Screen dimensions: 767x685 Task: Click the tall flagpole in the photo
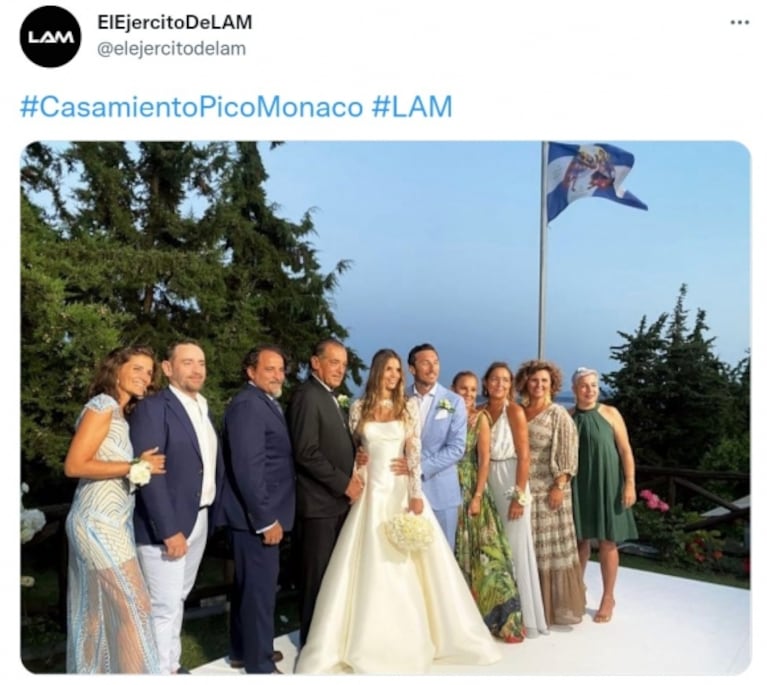[542, 250]
